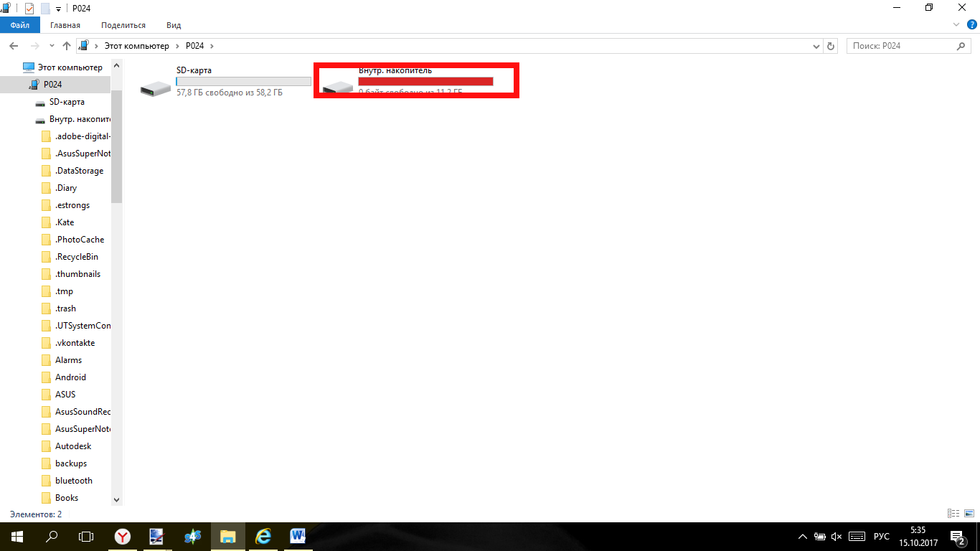Viewport: 980px width, 551px height.
Task: Unmute the volume in system tray
Action: click(837, 537)
